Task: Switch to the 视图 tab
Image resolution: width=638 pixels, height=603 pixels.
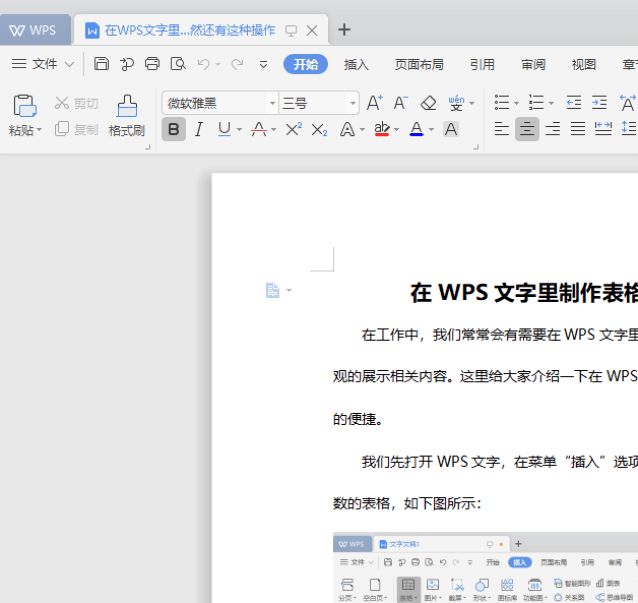Action: coord(584,64)
